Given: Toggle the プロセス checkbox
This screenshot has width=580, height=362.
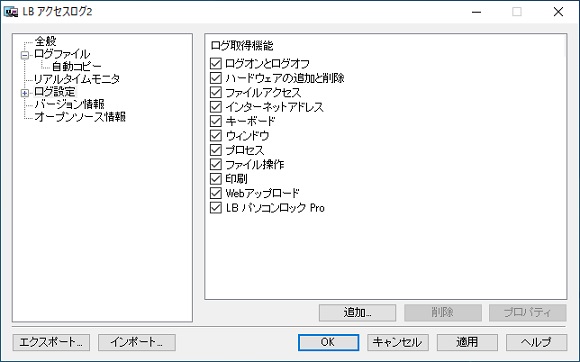Looking at the screenshot, I should coord(216,150).
